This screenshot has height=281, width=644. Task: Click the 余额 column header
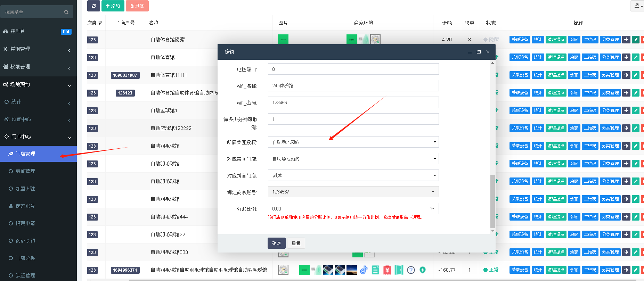(x=447, y=23)
